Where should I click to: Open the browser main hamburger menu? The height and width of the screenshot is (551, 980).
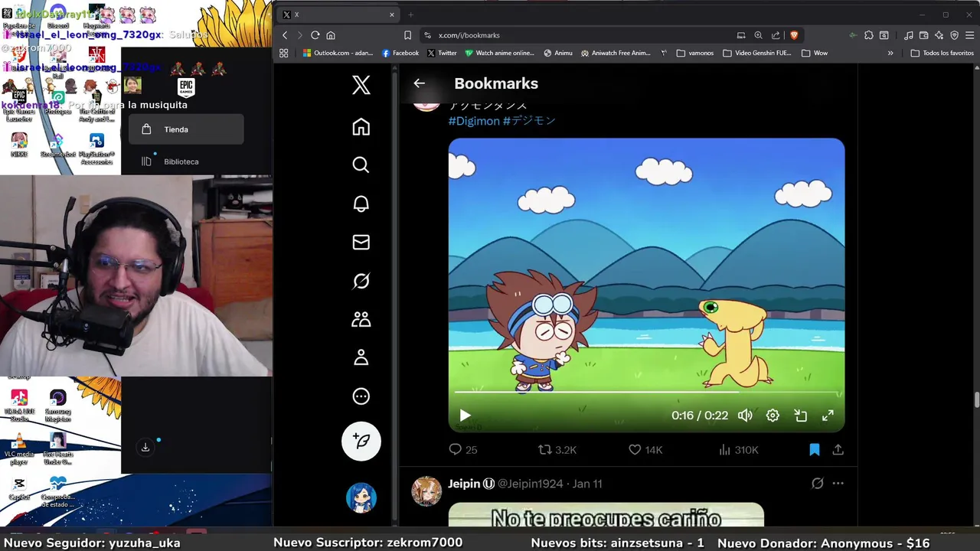coord(969,35)
